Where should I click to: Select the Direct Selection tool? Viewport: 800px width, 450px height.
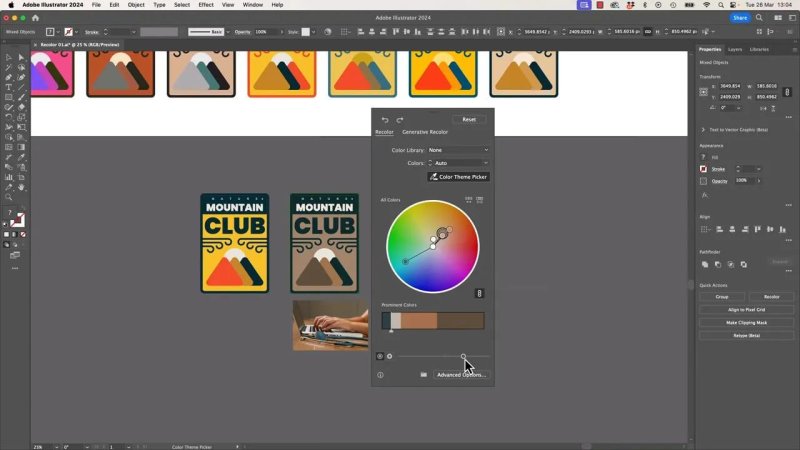[21, 57]
